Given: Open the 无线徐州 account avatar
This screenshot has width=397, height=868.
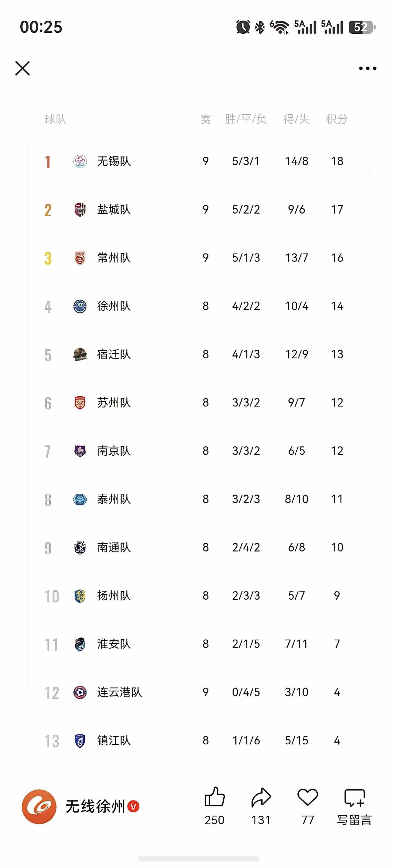Looking at the screenshot, I should click(39, 807).
